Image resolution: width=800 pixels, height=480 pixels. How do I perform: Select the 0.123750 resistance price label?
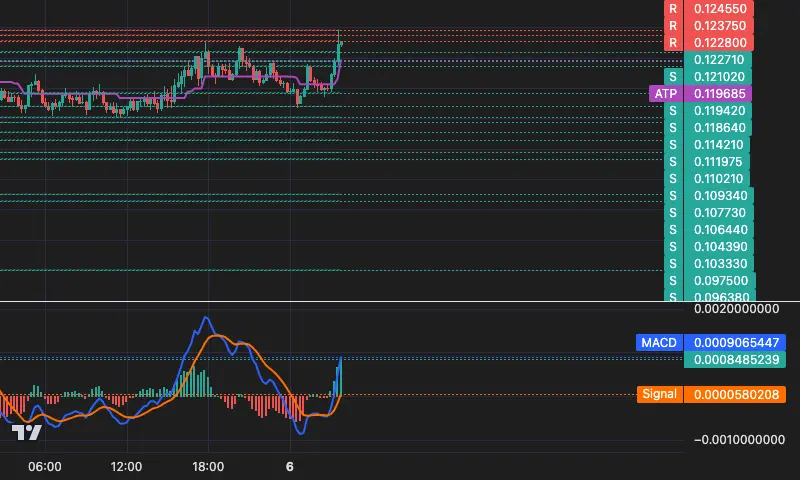[x=709, y=26]
